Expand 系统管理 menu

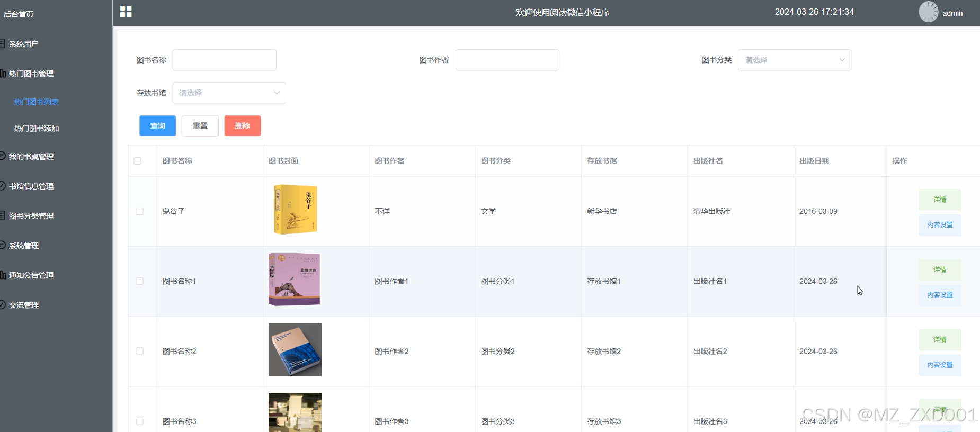coord(24,246)
